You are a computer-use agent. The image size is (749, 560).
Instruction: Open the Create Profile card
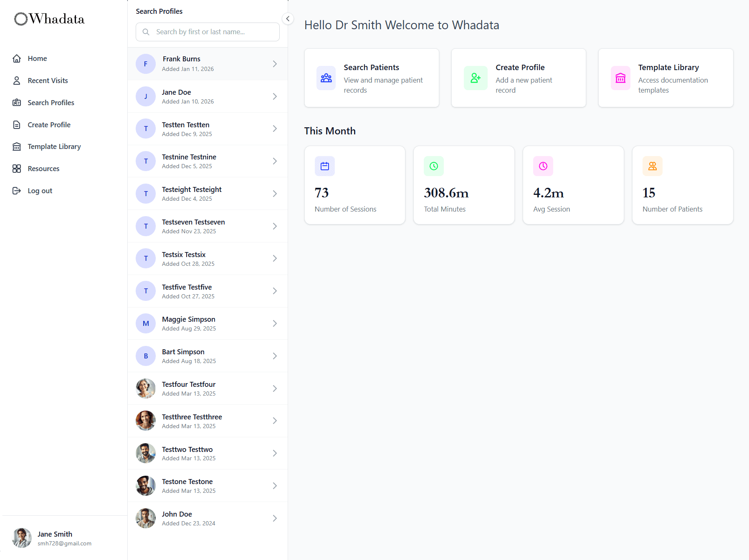pyautogui.click(x=518, y=78)
